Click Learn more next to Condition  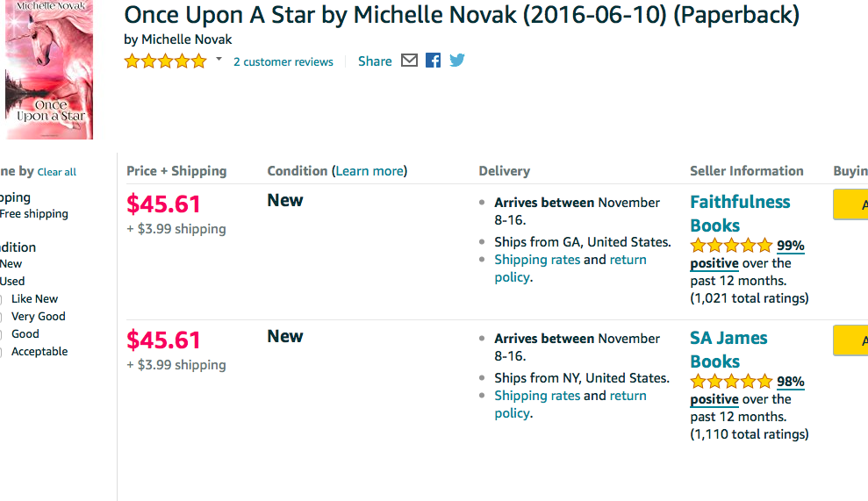tap(369, 171)
